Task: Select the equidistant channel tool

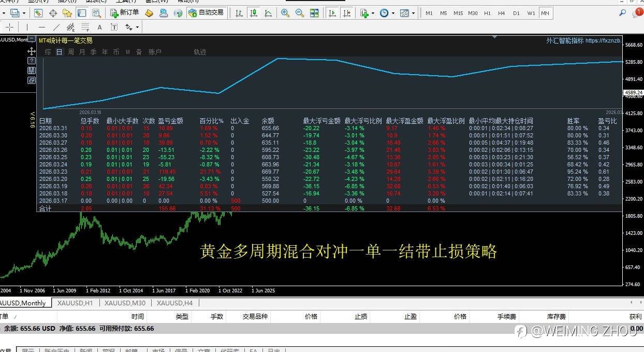Action: 71,27
